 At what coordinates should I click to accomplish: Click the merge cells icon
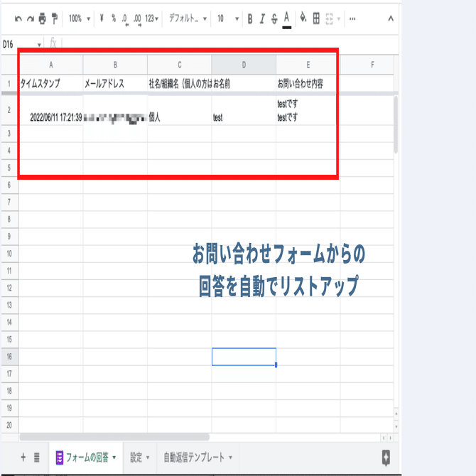[x=330, y=18]
